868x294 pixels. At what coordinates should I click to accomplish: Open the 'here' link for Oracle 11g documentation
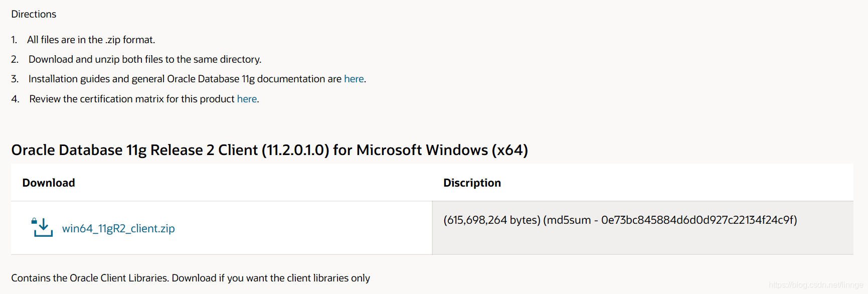click(x=354, y=79)
